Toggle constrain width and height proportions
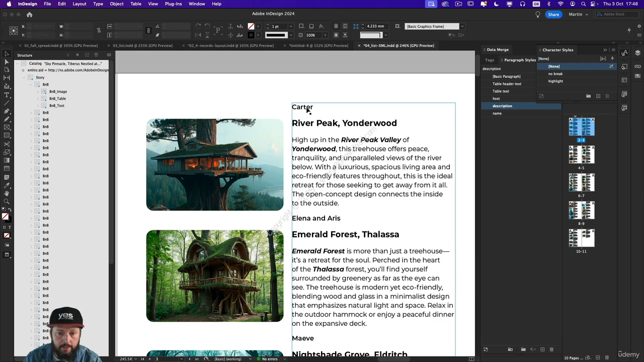This screenshot has height=362, width=644. tap(99, 31)
